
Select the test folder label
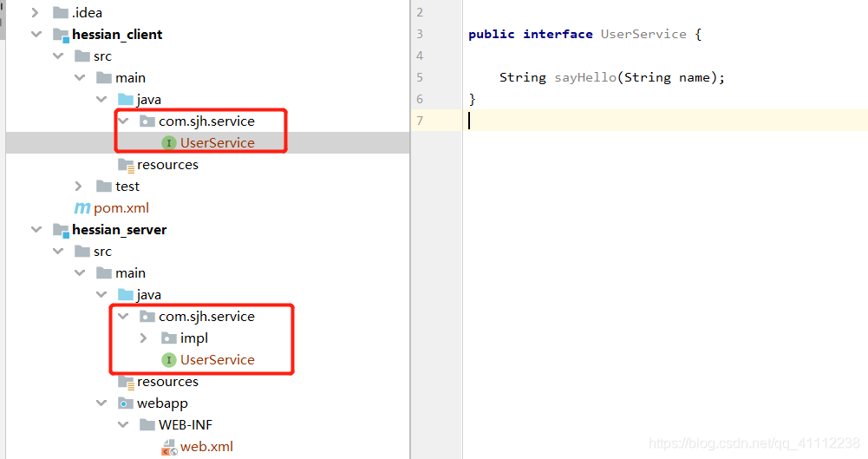point(127,186)
